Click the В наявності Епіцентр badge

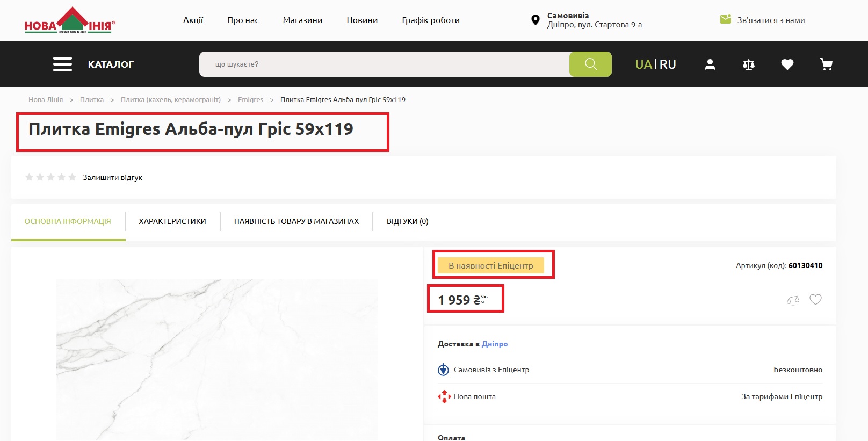(x=491, y=265)
